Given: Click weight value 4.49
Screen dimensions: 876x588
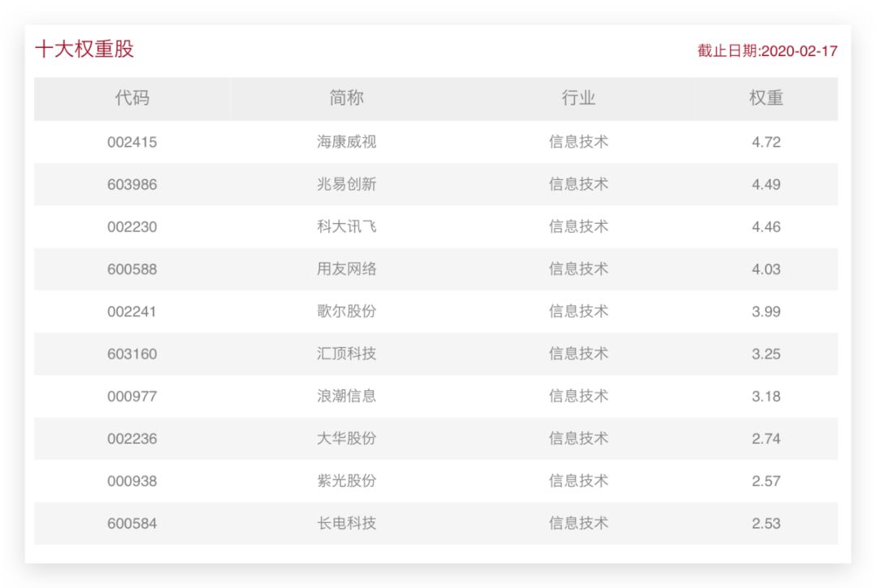Looking at the screenshot, I should [x=766, y=184].
